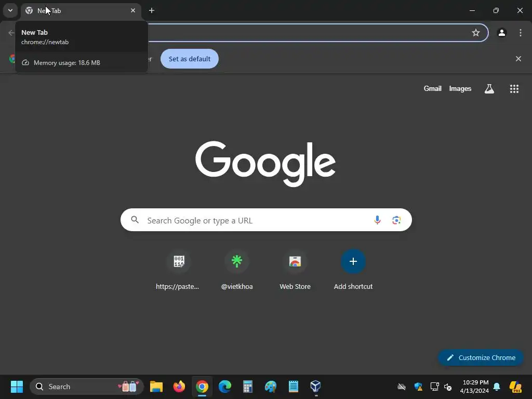Bookmark this page with the star icon

pyautogui.click(x=476, y=33)
